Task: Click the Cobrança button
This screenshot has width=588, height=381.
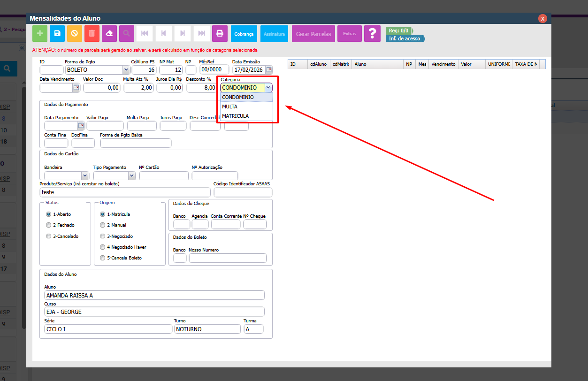Action: [x=244, y=34]
